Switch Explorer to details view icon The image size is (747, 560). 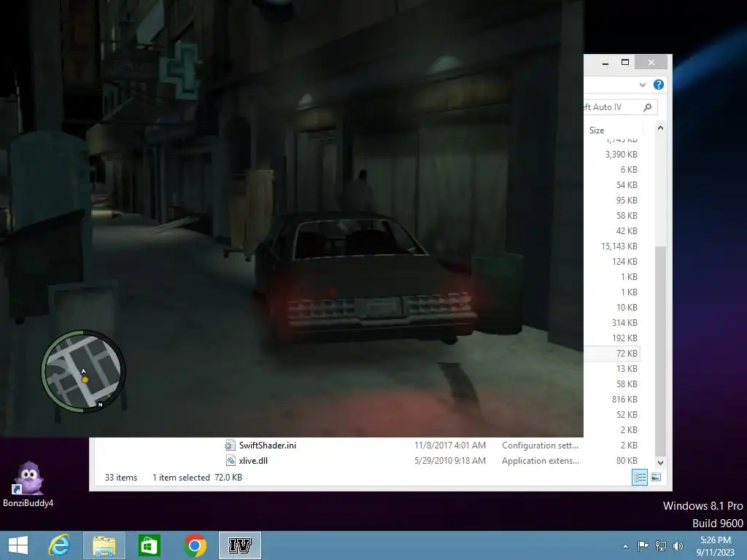(x=639, y=477)
